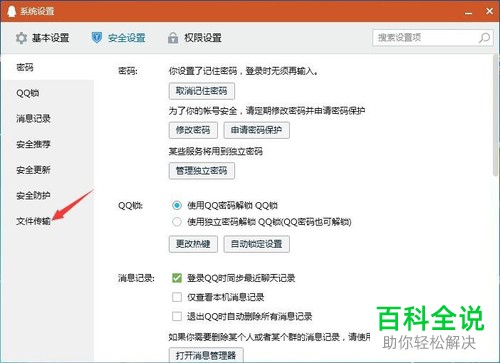Open the 基本设置 tab
This screenshot has width=500, height=363.
point(42,38)
